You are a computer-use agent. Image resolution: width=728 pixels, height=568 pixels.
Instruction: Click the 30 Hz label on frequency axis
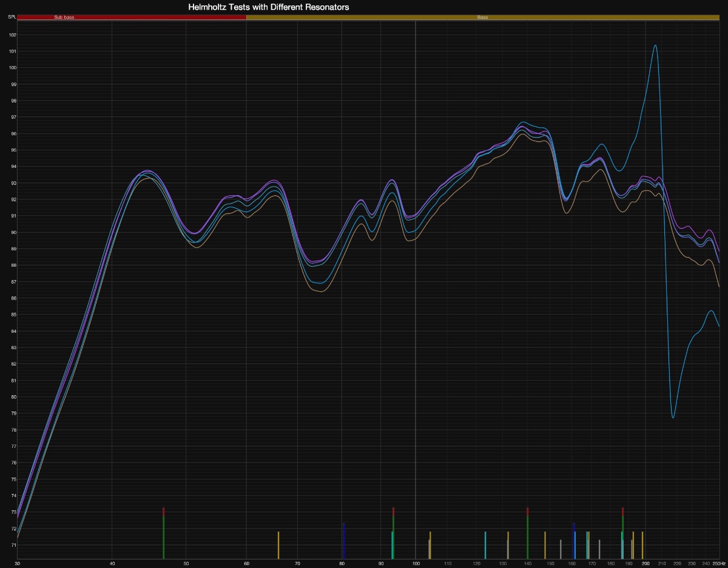(18, 564)
